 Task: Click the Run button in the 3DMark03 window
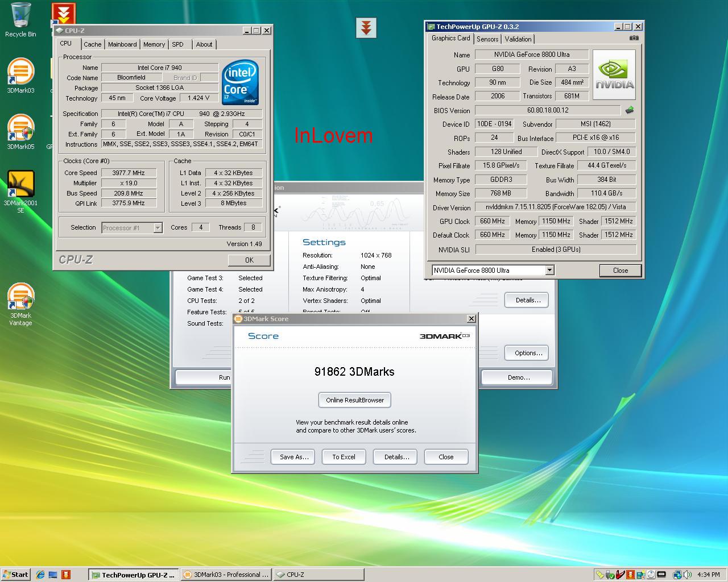[203, 377]
